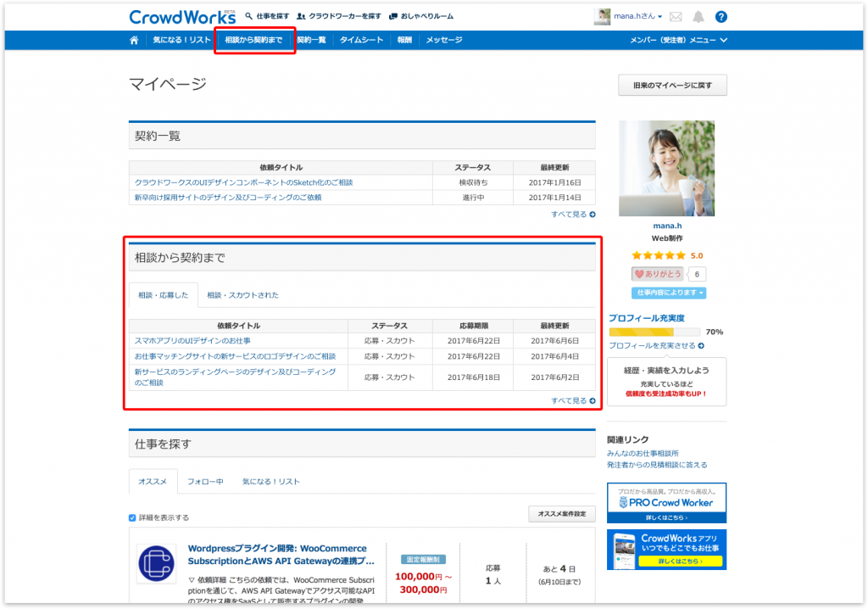Click the help question mark icon
Screen dimensions: 868x609
721,17
